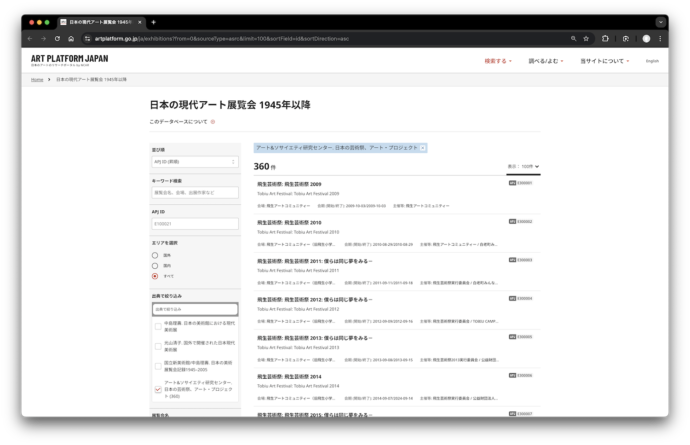Click the search magnifier icon in address bar
The image size is (690, 445).
click(573, 38)
